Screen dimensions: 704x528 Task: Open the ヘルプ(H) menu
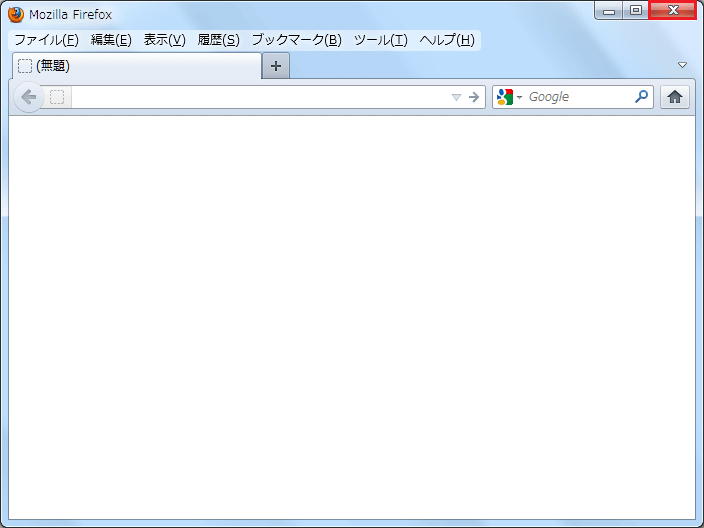tap(447, 40)
